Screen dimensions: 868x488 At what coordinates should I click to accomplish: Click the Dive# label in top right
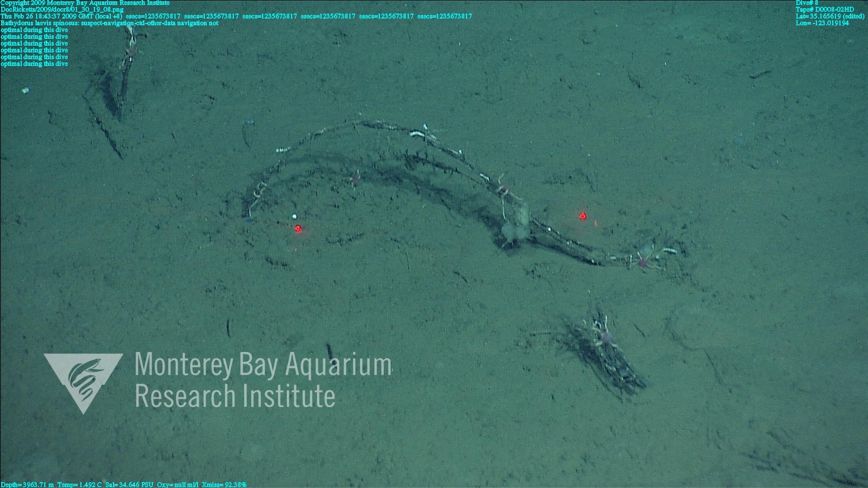click(807, 3)
